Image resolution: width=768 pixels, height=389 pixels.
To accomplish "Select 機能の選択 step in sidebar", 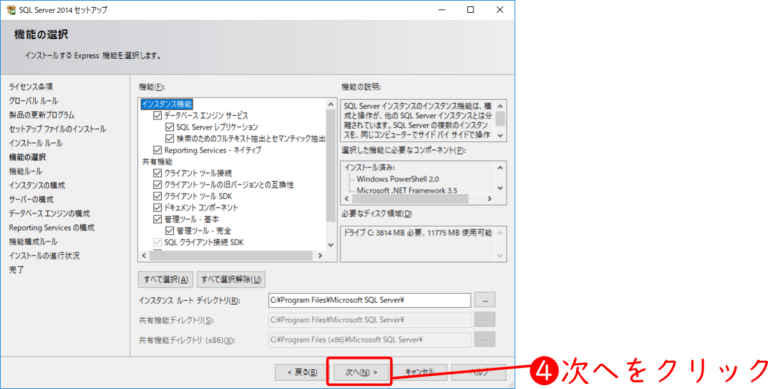I will (x=27, y=157).
